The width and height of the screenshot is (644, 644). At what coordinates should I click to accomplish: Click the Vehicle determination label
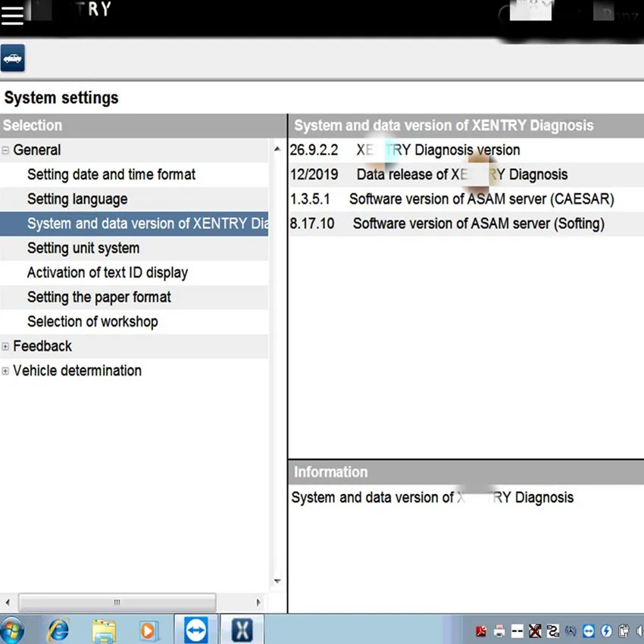point(77,371)
